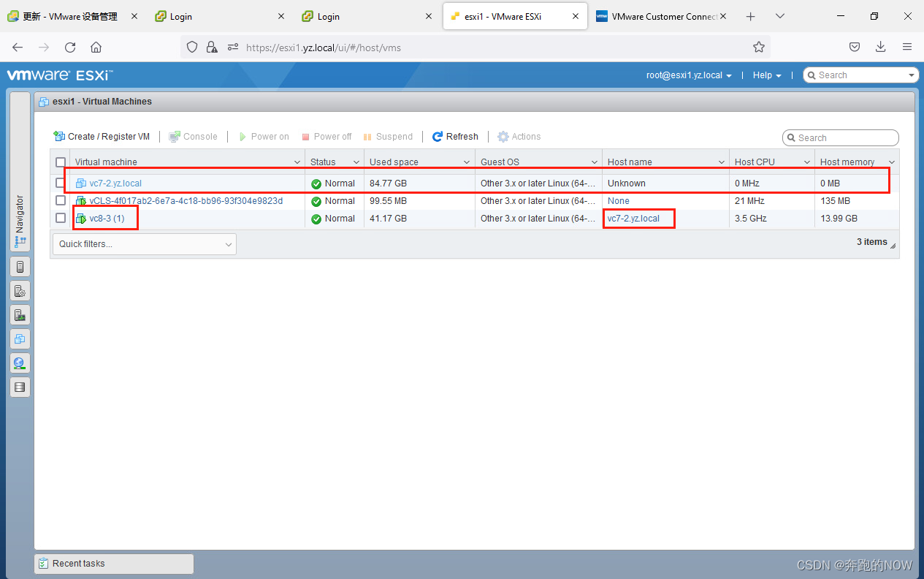Click the VMware ESXi logo
Image resolution: width=924 pixels, height=579 pixels.
(60, 75)
